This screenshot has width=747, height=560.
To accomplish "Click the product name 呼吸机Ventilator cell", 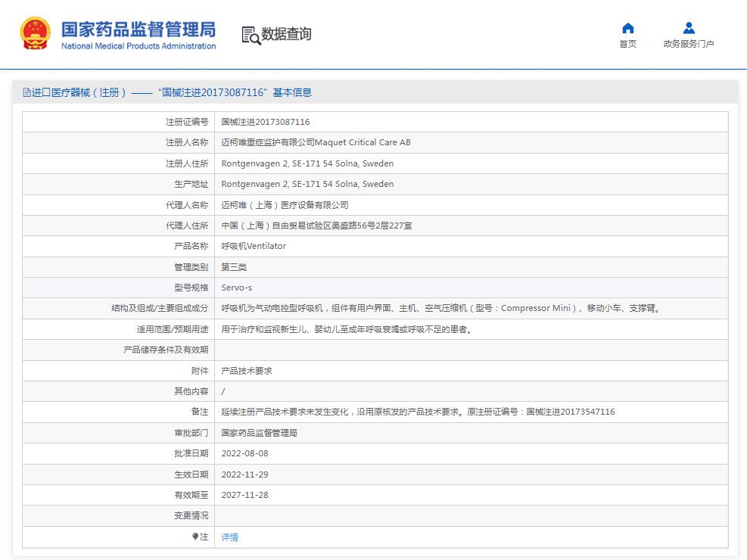I will pyautogui.click(x=254, y=246).
